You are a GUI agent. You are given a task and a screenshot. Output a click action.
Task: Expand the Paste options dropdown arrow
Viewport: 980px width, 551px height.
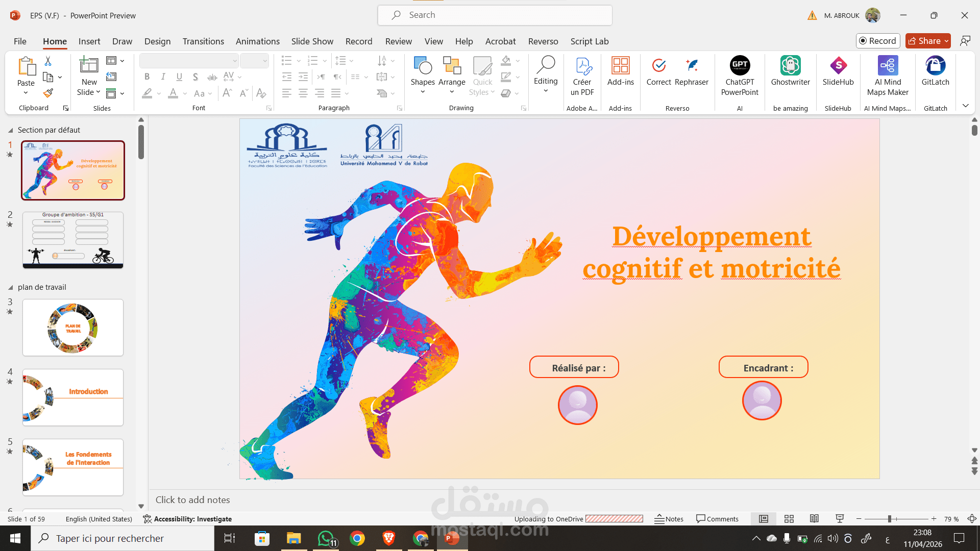26,93
